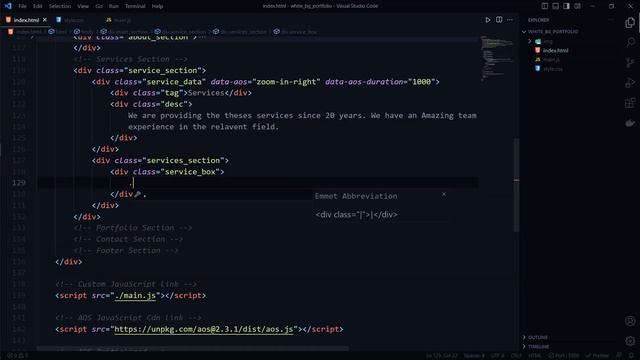
Task: Follow the ./main.js script link
Action: [135, 296]
